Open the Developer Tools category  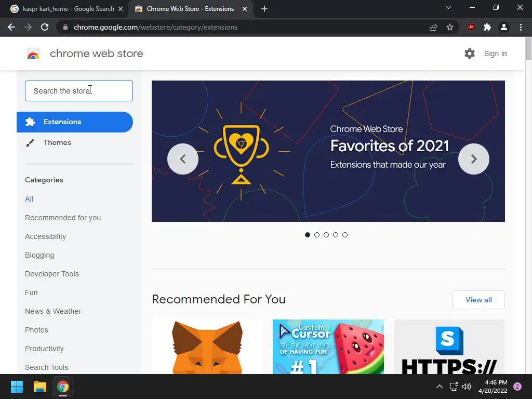52,274
